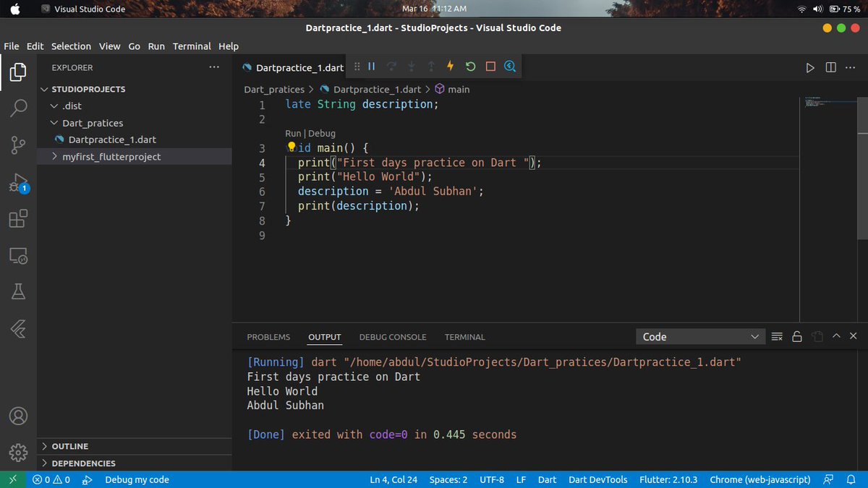Split the editor to the right

coord(830,67)
